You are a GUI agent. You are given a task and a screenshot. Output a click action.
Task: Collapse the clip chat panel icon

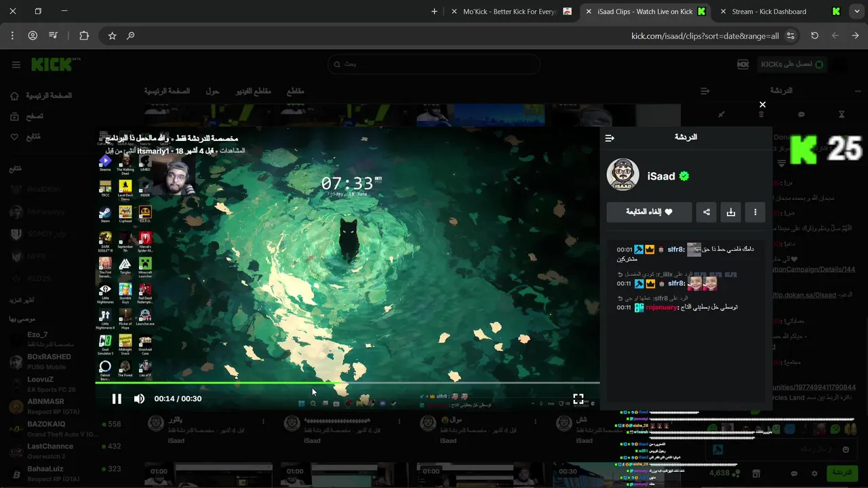(x=610, y=138)
